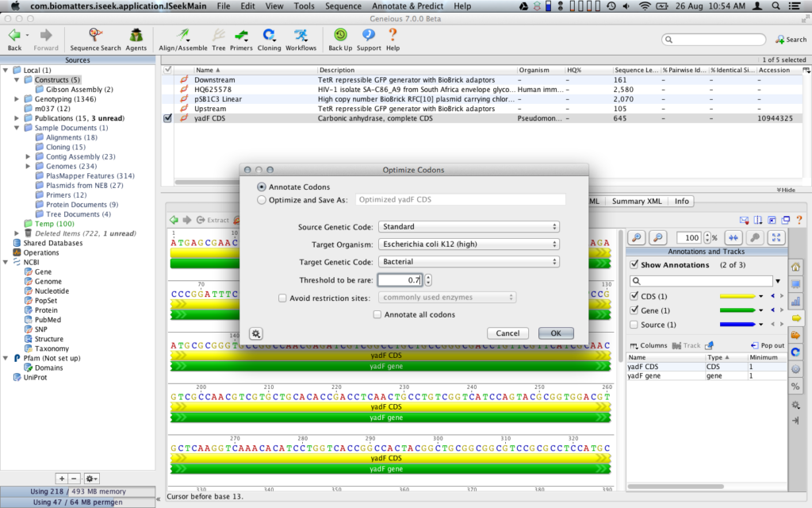
Task: Click the Workflows toolbar icon
Action: [301, 37]
